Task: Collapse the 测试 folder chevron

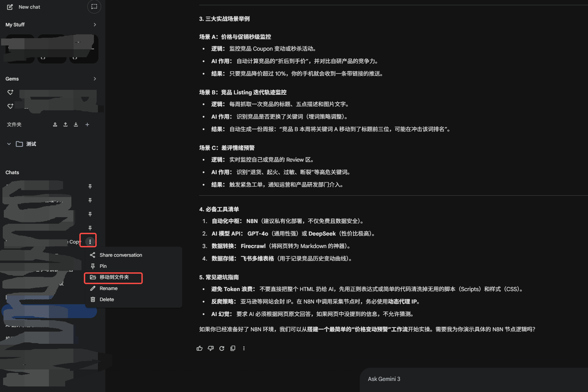Action: [x=9, y=144]
